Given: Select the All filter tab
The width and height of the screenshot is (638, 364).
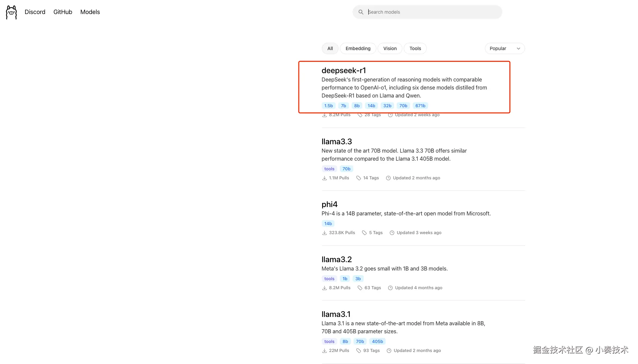Looking at the screenshot, I should click(x=330, y=48).
